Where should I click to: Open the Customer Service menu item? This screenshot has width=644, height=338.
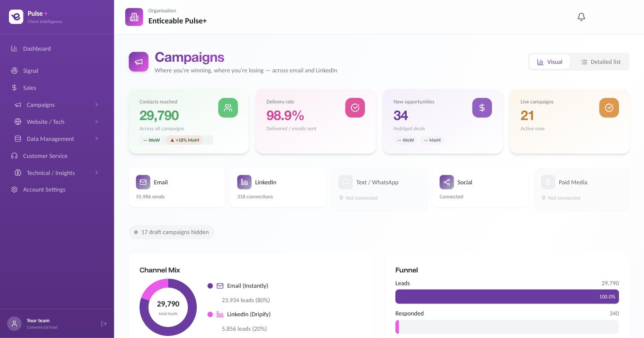57,156
